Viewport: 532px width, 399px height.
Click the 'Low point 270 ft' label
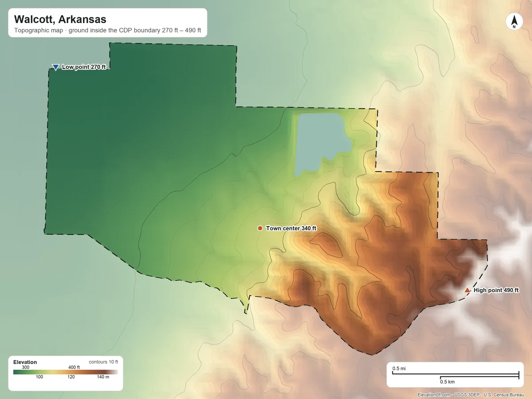click(84, 67)
